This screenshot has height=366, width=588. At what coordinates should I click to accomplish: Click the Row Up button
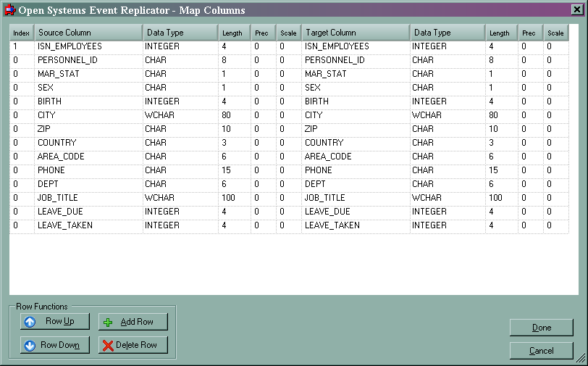click(x=55, y=321)
